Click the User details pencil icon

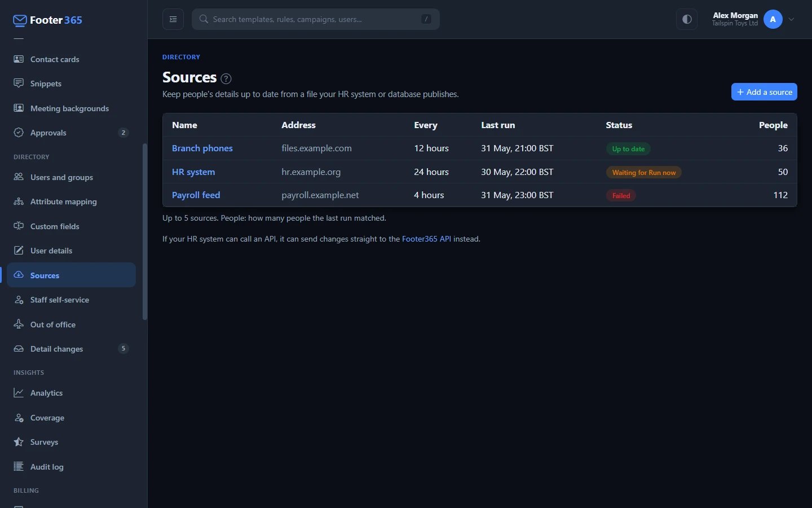[19, 250]
